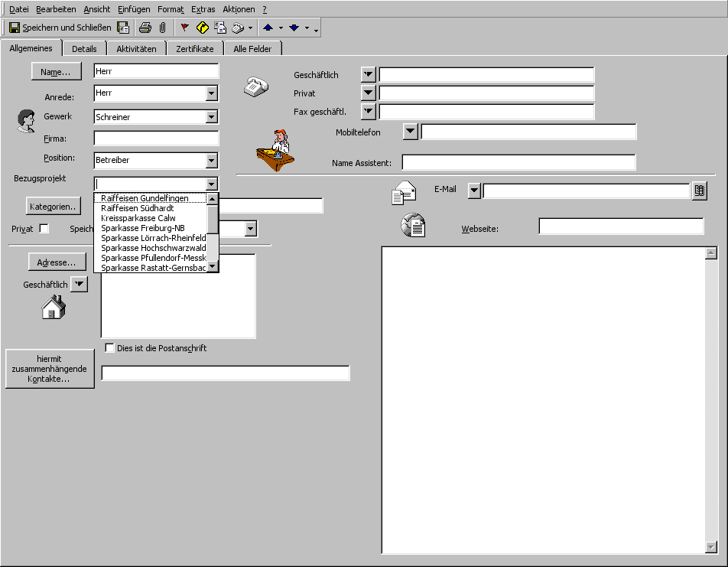
Task: Click the blue up arrow previous item icon
Action: [268, 28]
